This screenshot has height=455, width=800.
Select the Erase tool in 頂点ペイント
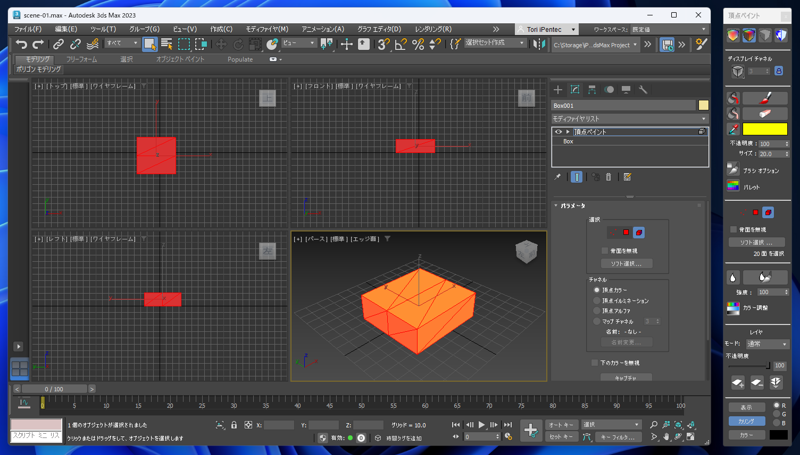[x=765, y=113]
